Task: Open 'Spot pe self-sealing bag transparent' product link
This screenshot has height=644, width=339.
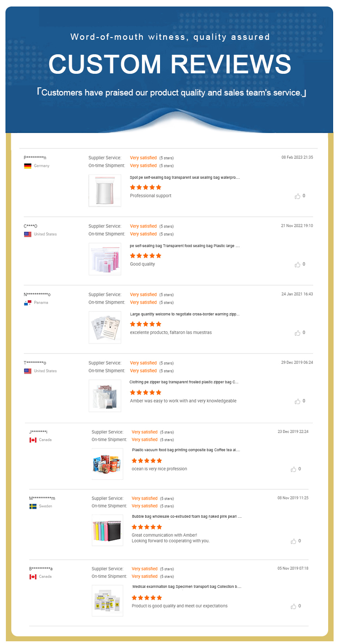Action: [185, 178]
